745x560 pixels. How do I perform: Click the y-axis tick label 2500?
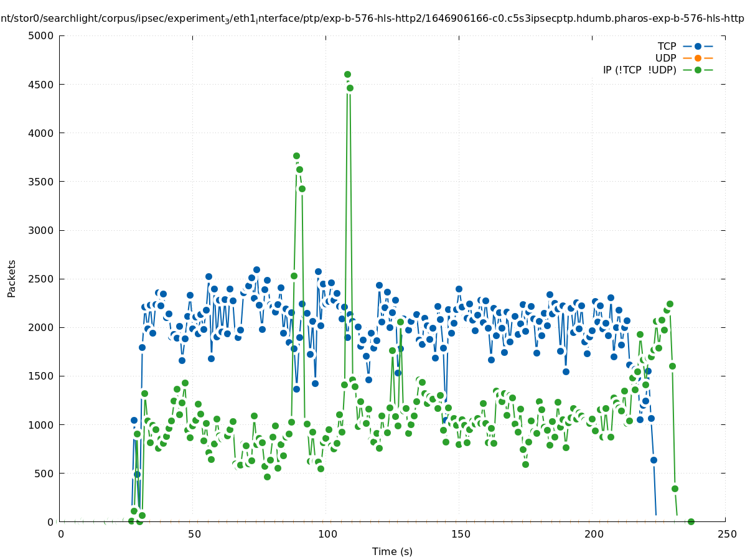pos(41,279)
